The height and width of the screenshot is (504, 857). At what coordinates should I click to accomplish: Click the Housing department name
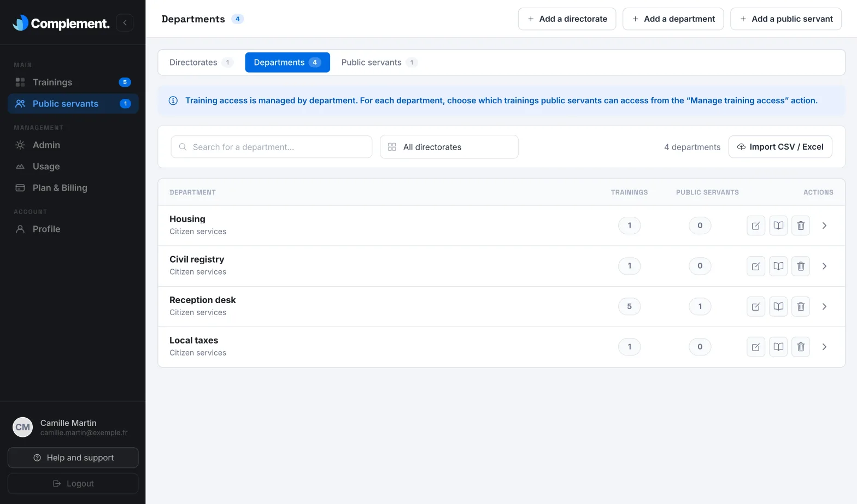pyautogui.click(x=187, y=219)
